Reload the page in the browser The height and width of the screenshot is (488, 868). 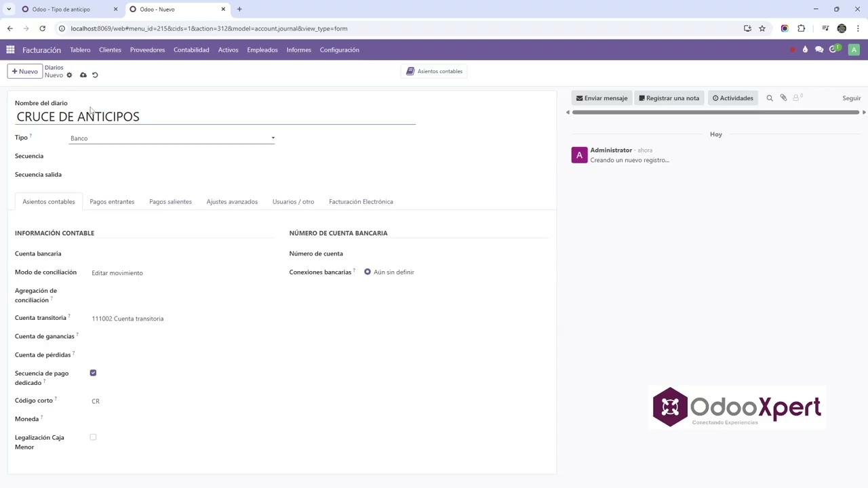coord(42,28)
